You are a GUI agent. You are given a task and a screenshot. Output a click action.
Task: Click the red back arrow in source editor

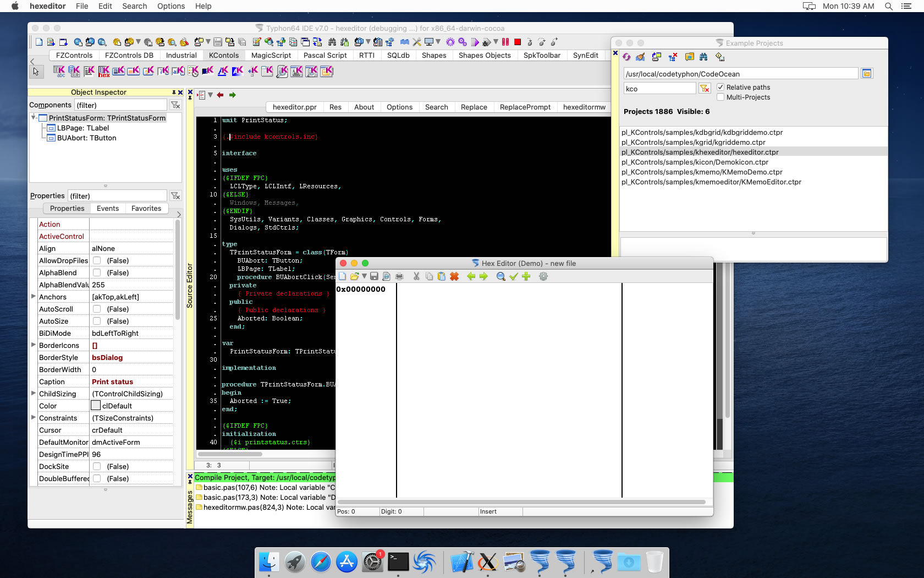coord(220,95)
